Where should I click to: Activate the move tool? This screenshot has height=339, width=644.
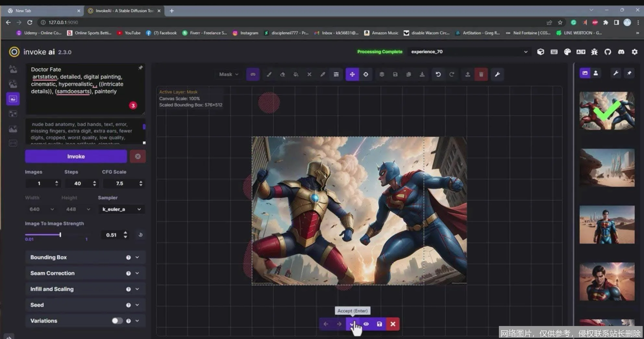tap(352, 74)
